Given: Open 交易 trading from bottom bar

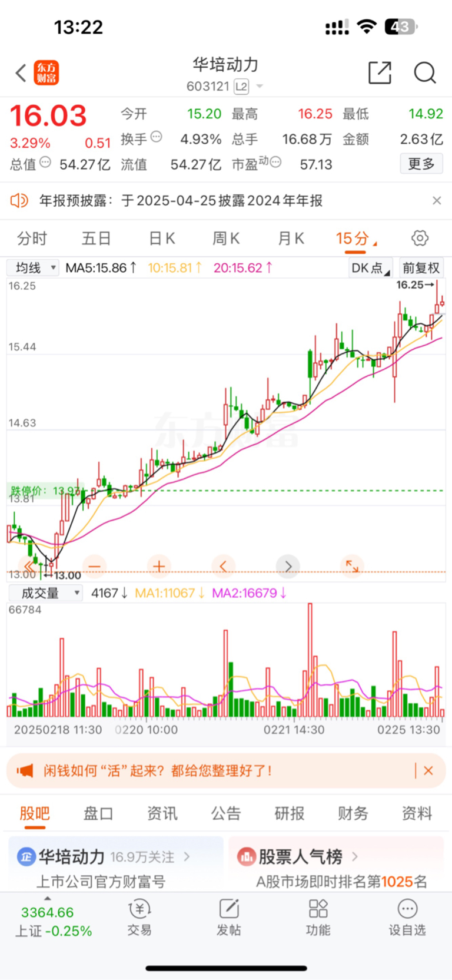Looking at the screenshot, I should [x=139, y=918].
